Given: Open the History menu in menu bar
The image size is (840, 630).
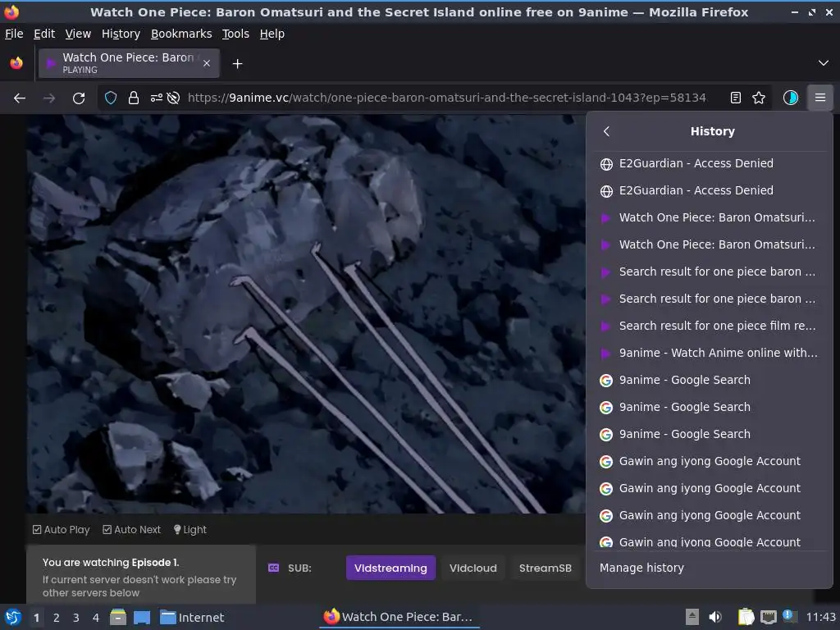Looking at the screenshot, I should 121,34.
